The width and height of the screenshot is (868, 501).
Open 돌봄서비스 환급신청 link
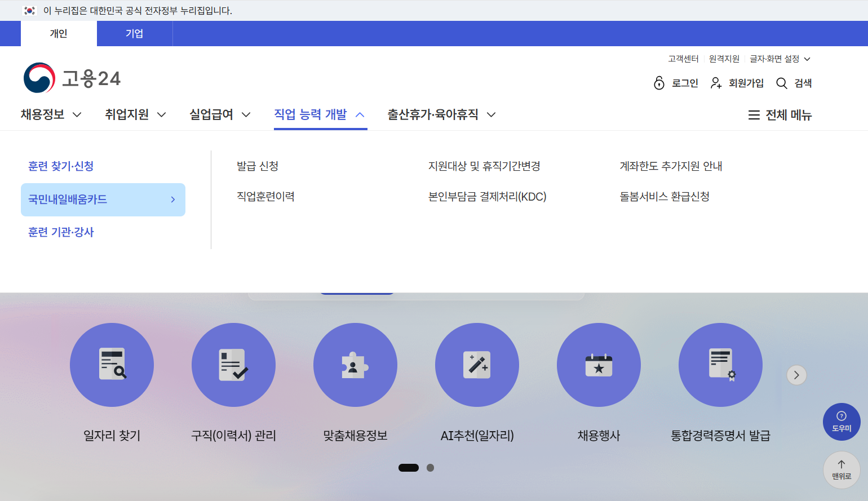pyautogui.click(x=665, y=197)
